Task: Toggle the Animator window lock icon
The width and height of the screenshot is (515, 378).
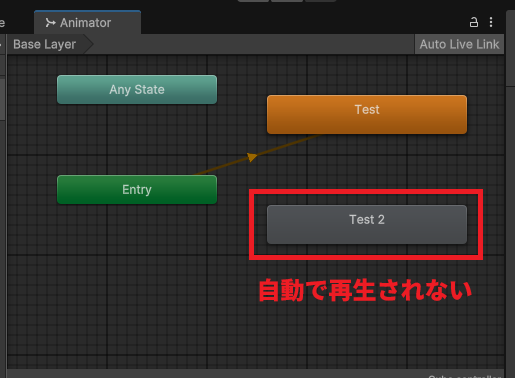Action: [x=474, y=22]
